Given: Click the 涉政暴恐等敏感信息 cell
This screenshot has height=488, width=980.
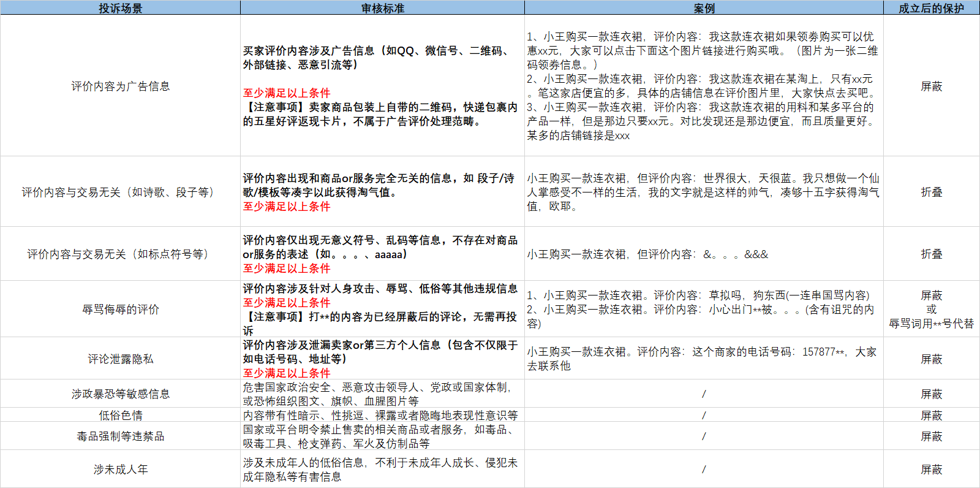Looking at the screenshot, I should (120, 394).
